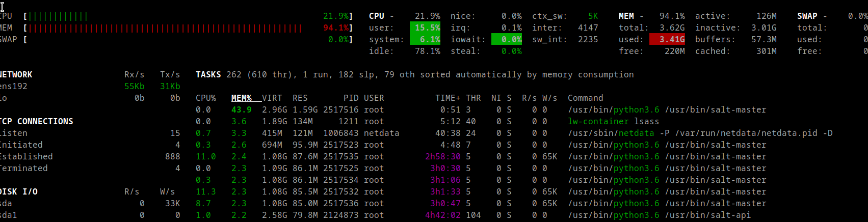Click the sw_int value 2235
This screenshot has height=222, width=868.
pyautogui.click(x=588, y=40)
